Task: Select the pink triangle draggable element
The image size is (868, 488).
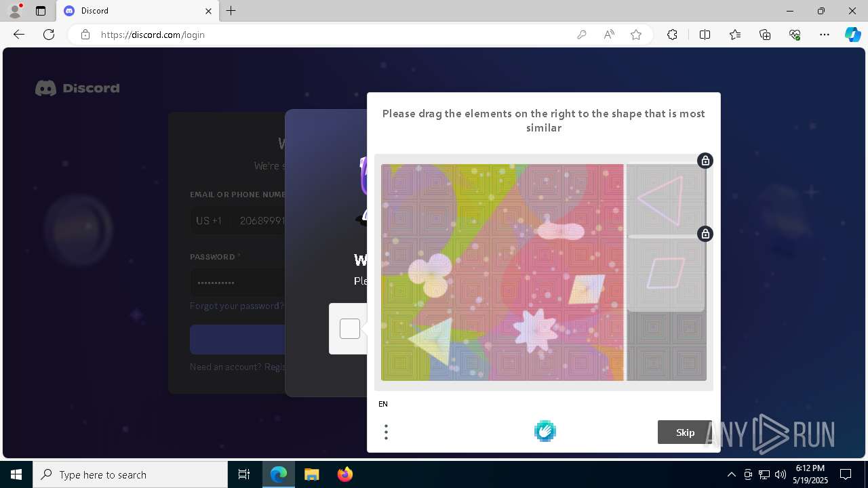Action: coord(661,201)
